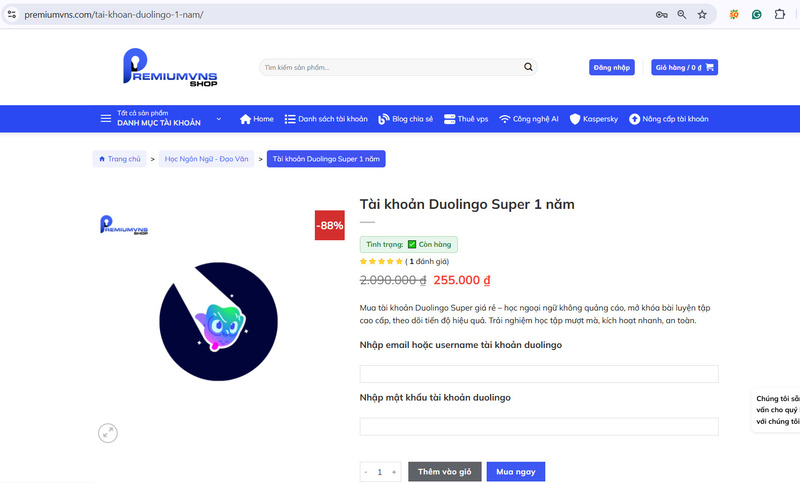Click the Còn hàng green check icon

point(412,244)
